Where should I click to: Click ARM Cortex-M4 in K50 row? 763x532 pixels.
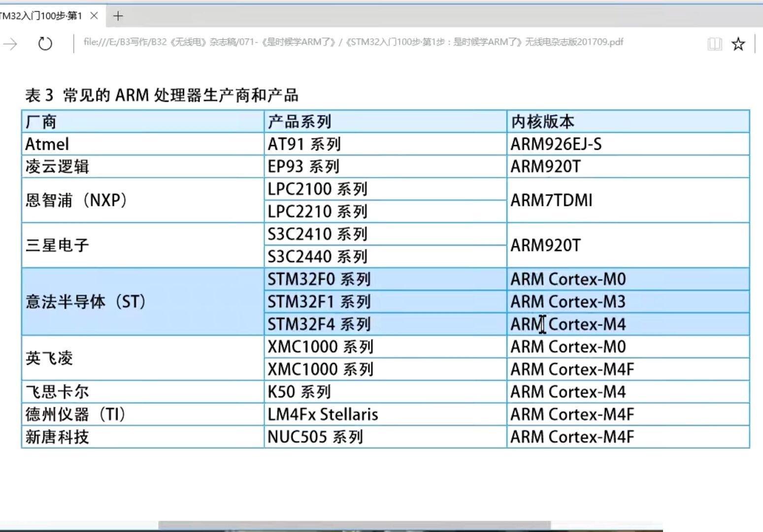pyautogui.click(x=628, y=392)
